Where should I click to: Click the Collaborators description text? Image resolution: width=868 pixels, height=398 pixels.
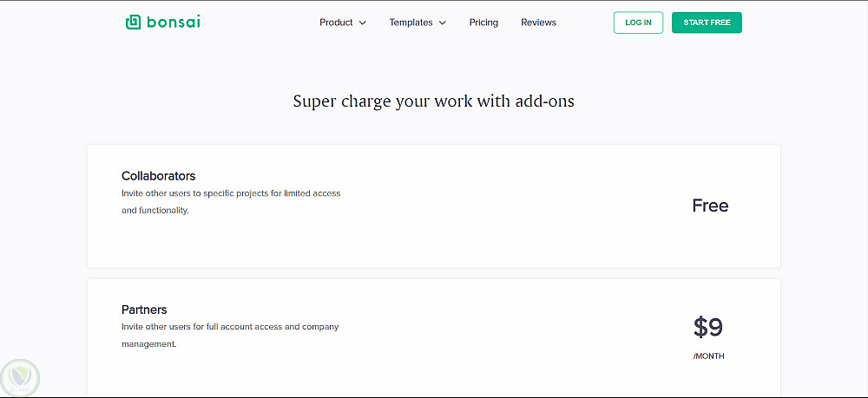(231, 201)
